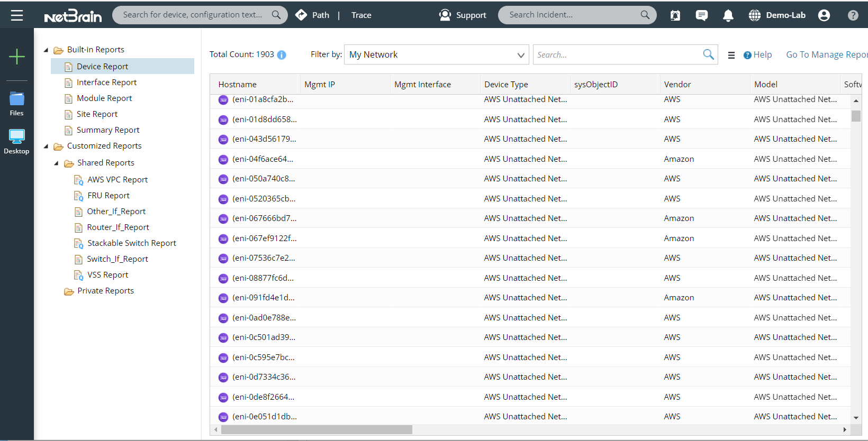Click the device icon for eni-04f6ace64 row
The width and height of the screenshot is (868, 441).
point(223,159)
